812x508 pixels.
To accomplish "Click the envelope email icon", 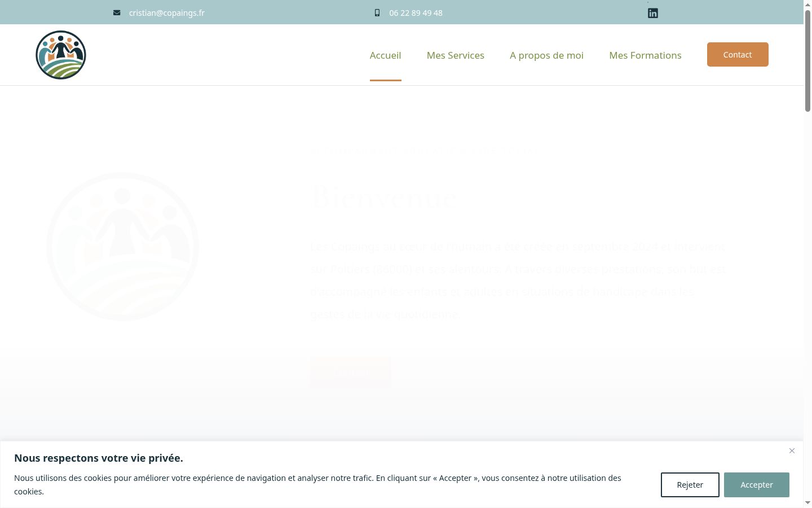I will click(x=117, y=12).
